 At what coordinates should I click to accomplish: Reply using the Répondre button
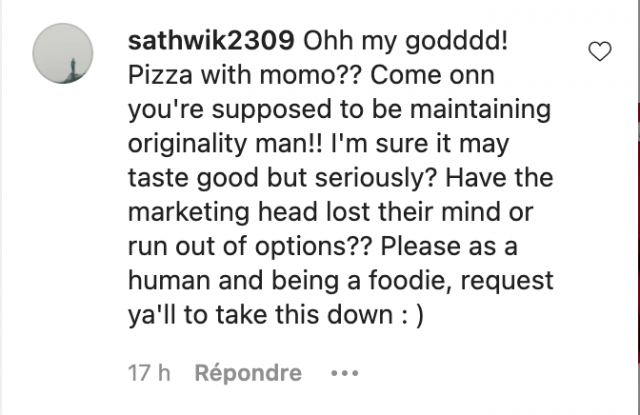point(248,373)
